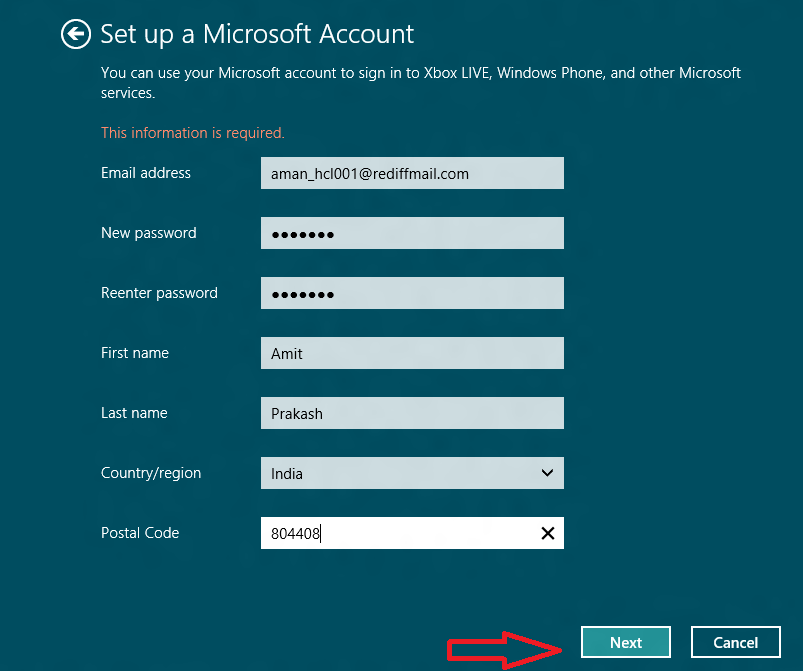Screen dimensions: 803x671
Task: Focus the Email address input field
Action: [x=412, y=173]
